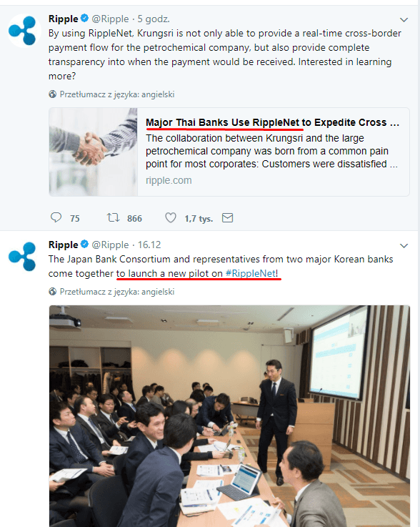This screenshot has width=420, height=527.
Task: Like the Krungsri tweet with heart icon
Action: click(x=171, y=218)
